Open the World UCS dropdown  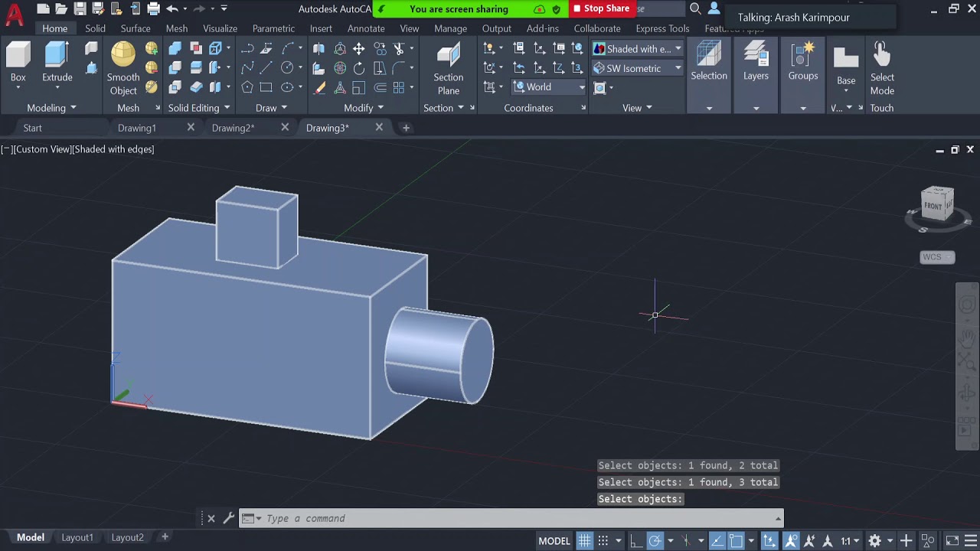coord(549,87)
